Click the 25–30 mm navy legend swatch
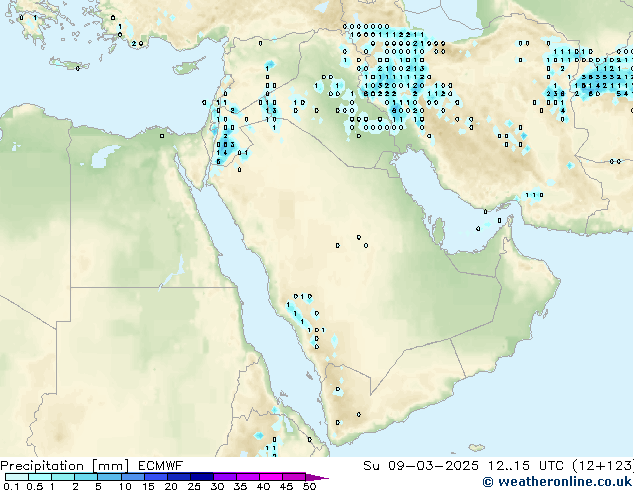The image size is (634, 490). pyautogui.click(x=201, y=477)
